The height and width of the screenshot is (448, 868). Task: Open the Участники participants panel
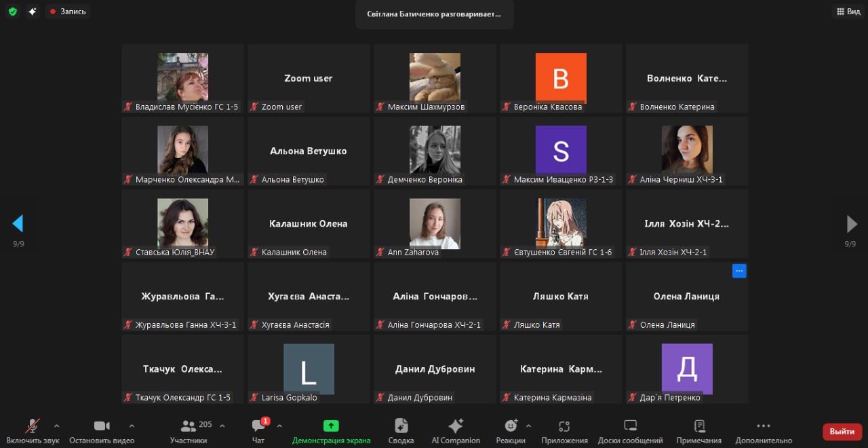tap(189, 431)
